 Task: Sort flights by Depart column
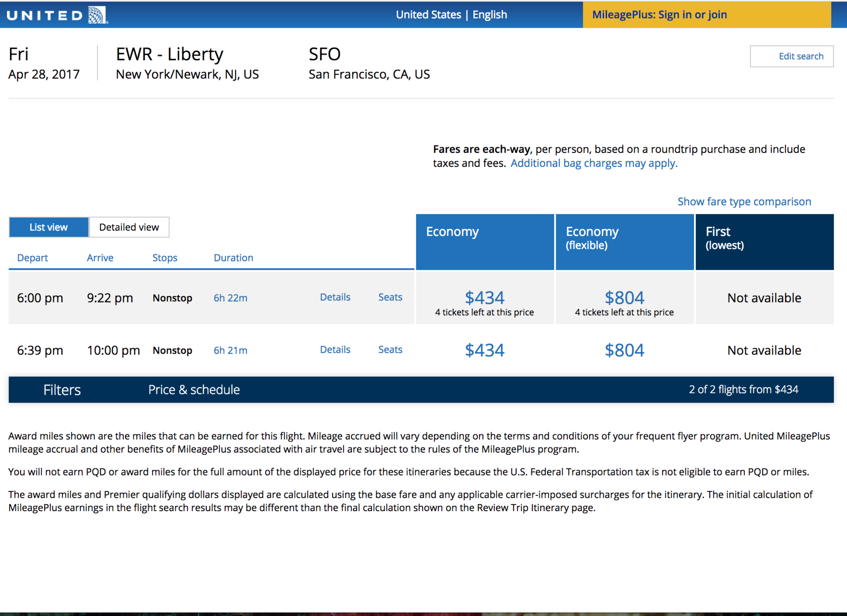pos(32,258)
